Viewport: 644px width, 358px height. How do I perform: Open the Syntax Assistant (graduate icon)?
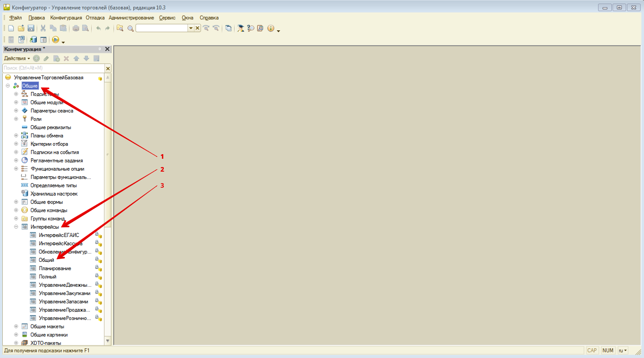tap(241, 28)
